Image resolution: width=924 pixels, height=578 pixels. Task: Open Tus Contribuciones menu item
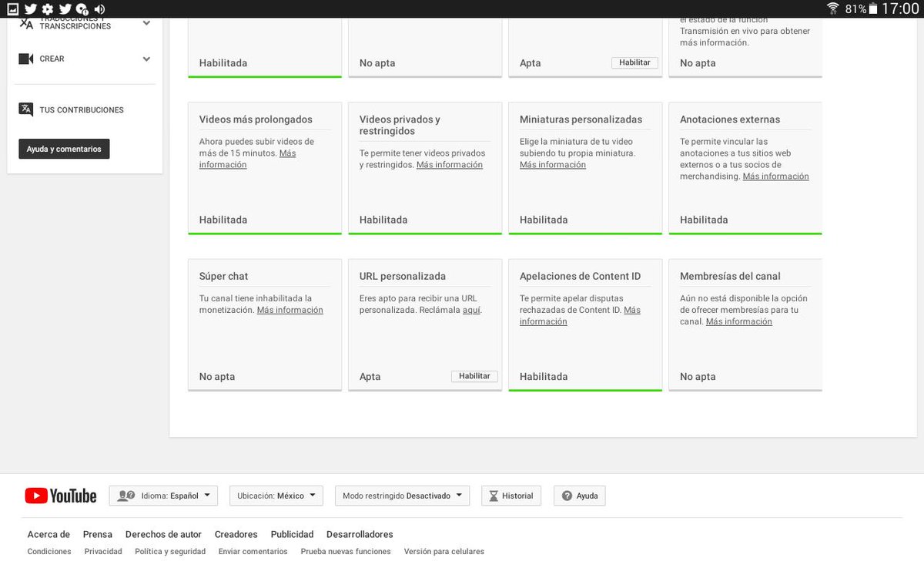82,110
